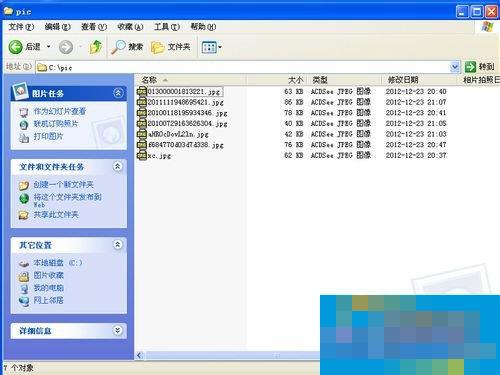Click date cell 2012-12-23 21:07
The height and width of the screenshot is (375, 500).
416,102
